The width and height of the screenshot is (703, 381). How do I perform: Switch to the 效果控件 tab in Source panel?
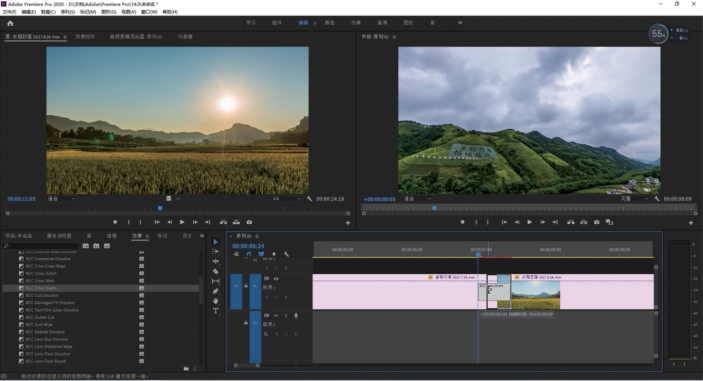click(x=85, y=37)
